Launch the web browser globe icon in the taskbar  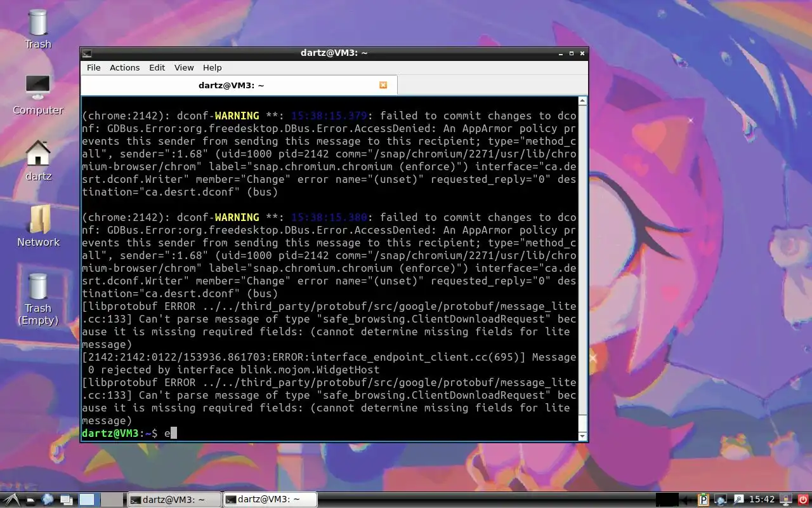point(48,500)
